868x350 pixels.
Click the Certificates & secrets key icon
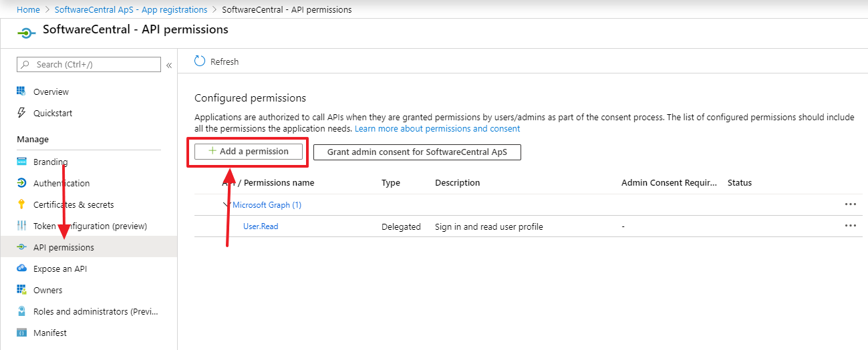click(x=21, y=204)
